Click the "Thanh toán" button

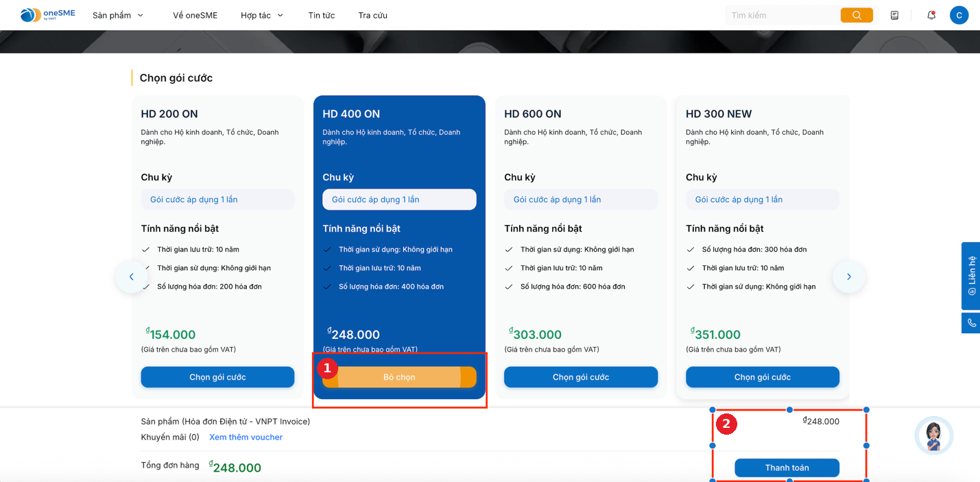pyautogui.click(x=787, y=468)
